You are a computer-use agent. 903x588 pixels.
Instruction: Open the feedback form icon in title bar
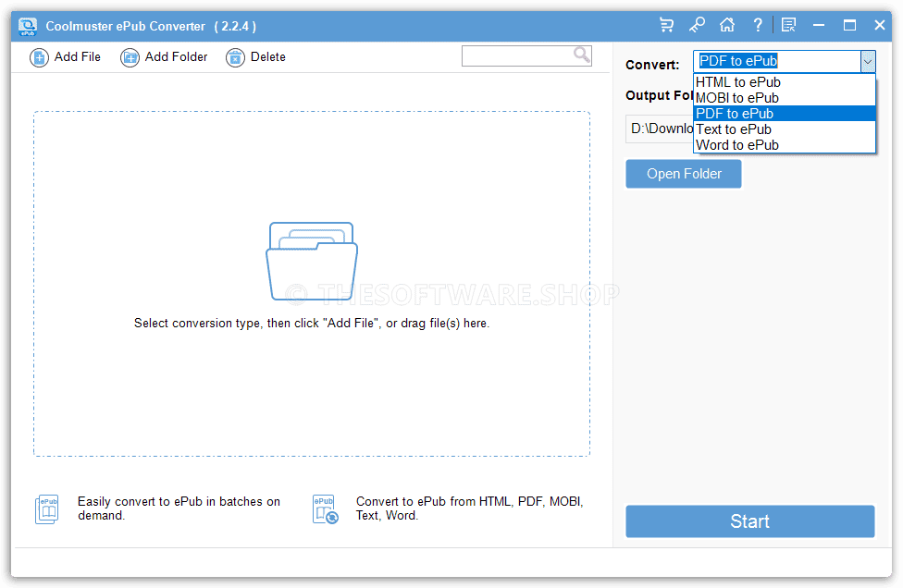click(x=788, y=25)
